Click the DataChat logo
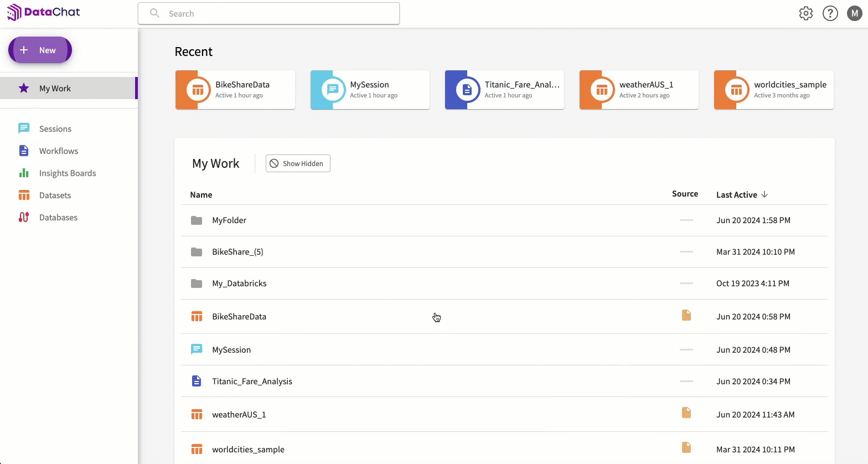Image resolution: width=868 pixels, height=464 pixels. pos(43,12)
